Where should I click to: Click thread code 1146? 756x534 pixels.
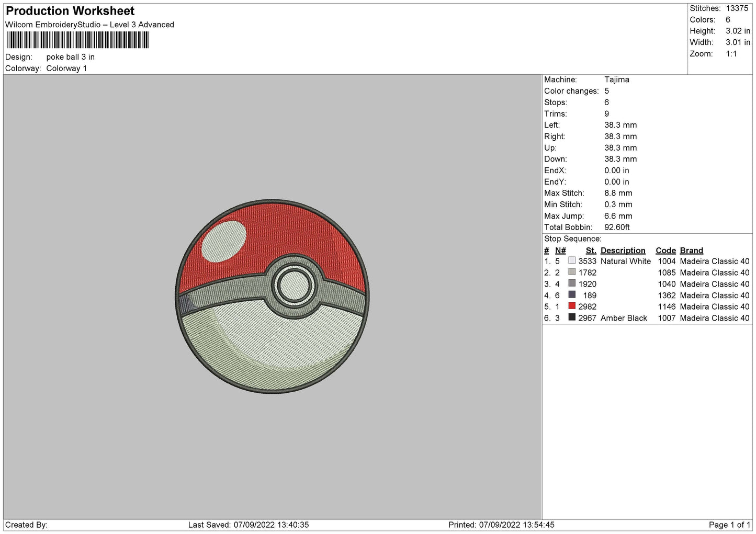[x=667, y=306]
